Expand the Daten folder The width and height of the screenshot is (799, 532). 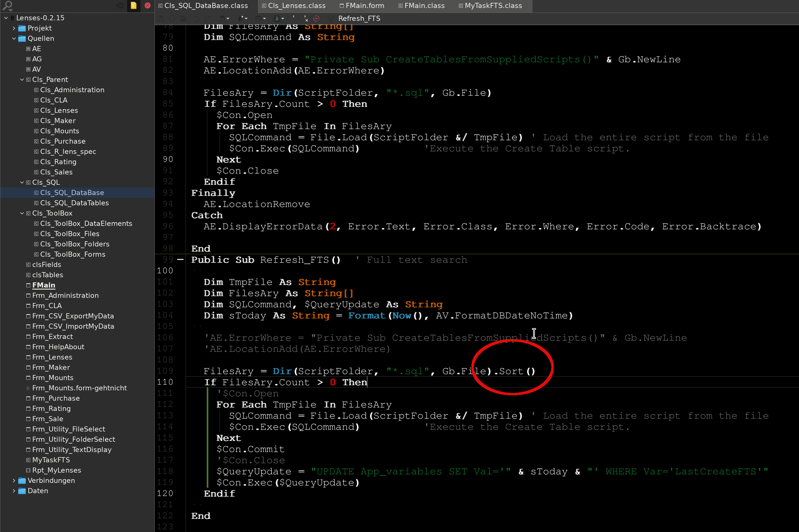click(x=14, y=491)
